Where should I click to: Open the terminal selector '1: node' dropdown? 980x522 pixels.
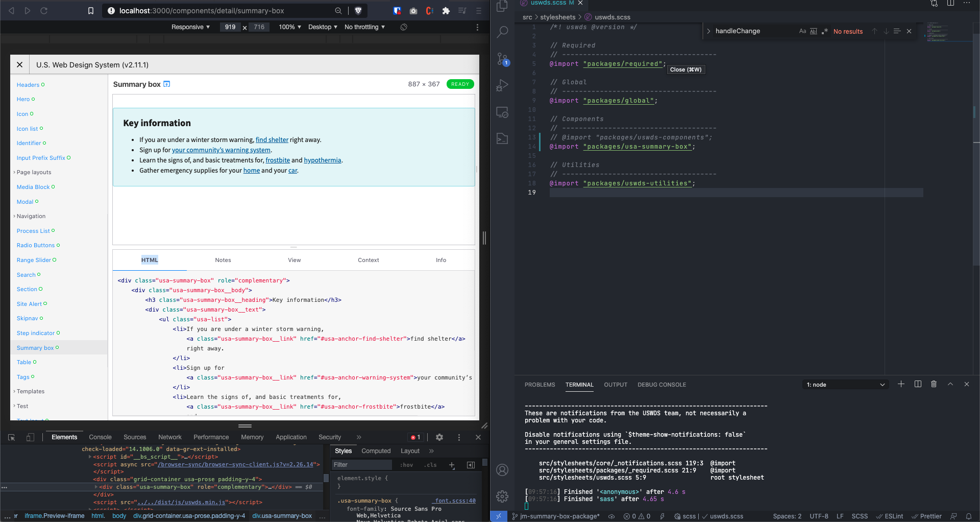(x=845, y=385)
